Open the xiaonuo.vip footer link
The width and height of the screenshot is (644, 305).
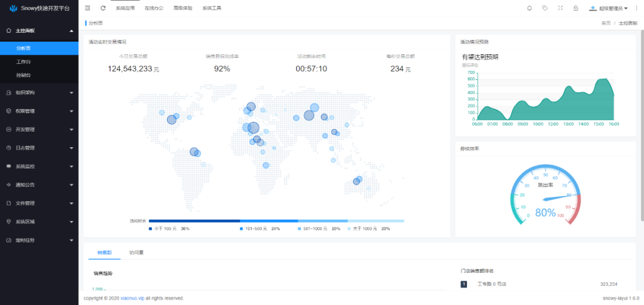[x=132, y=298]
